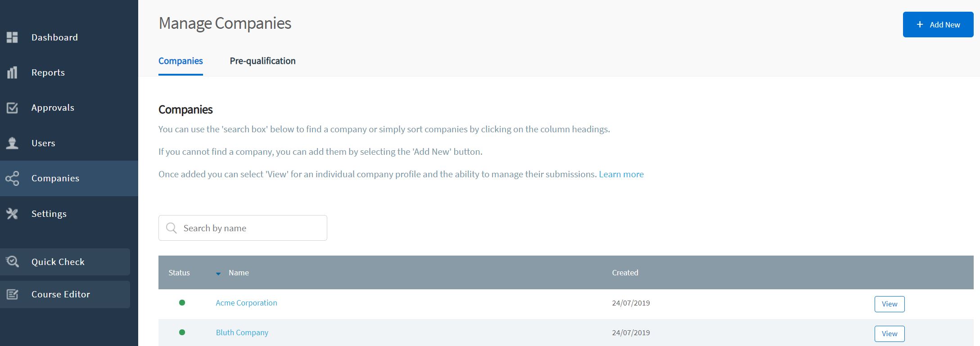This screenshot has width=980, height=346.
Task: Click the Approvals checkmark icon
Action: pyautogui.click(x=12, y=108)
